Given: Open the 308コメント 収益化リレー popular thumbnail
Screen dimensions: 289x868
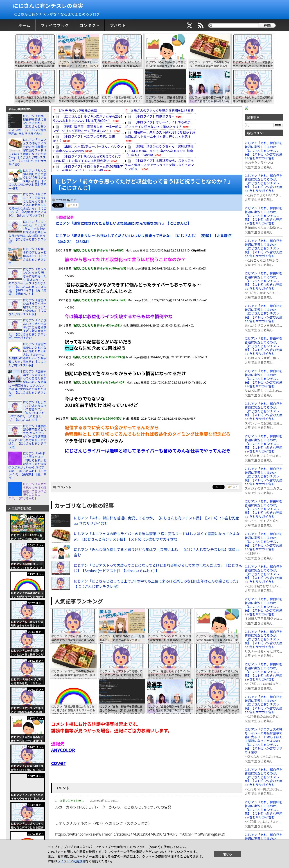Looking at the screenshot, I should 27,556.
